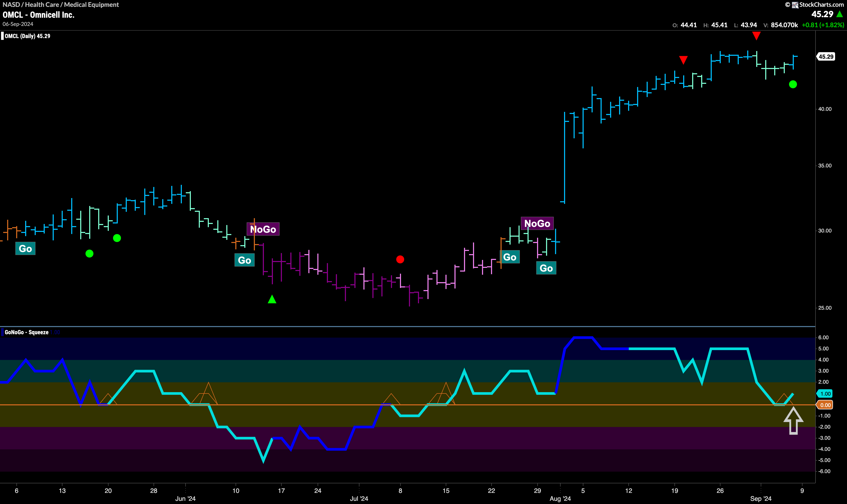Click the StockCharts.com logo icon
This screenshot has height=504, width=847.
(x=795, y=5)
